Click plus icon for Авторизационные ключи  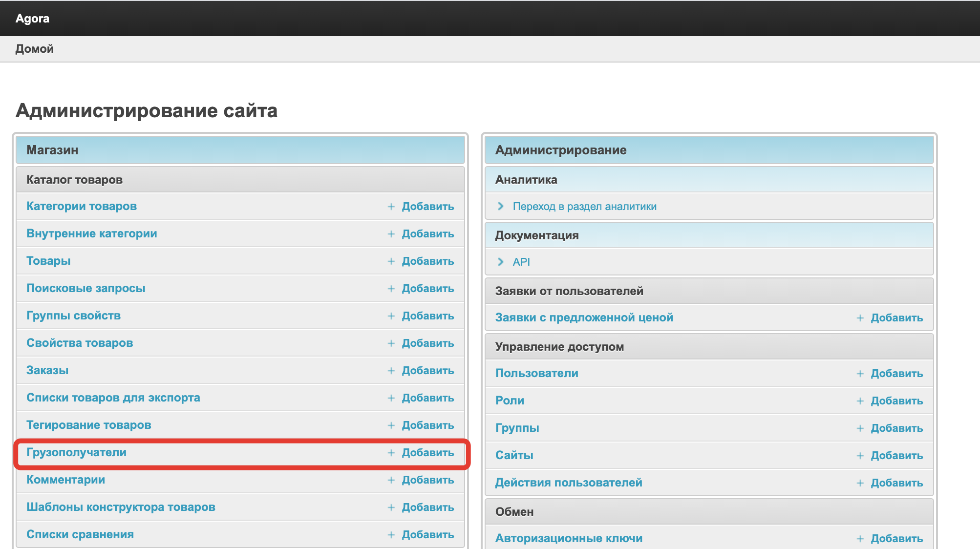860,539
